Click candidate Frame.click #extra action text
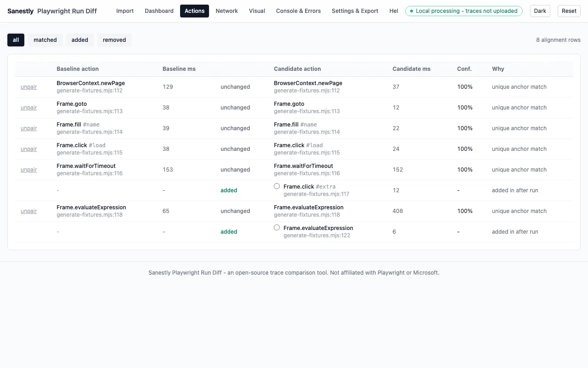The image size is (588, 368). pyautogui.click(x=310, y=187)
